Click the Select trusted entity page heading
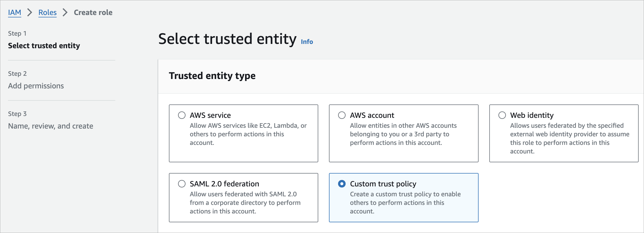Image resolution: width=644 pixels, height=233 pixels. pos(227,39)
